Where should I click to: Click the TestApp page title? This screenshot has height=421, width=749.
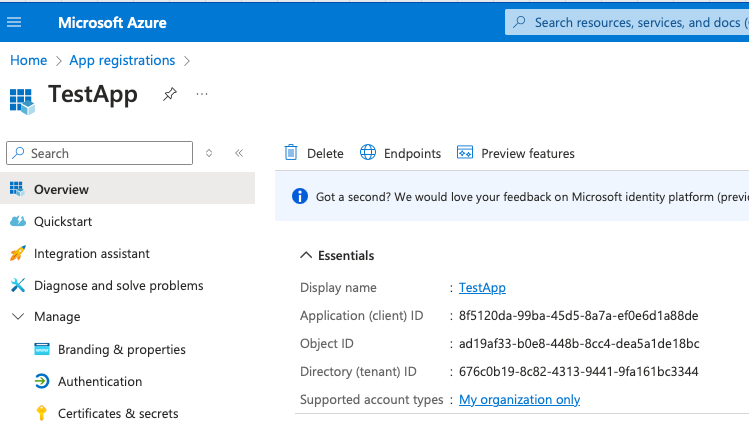(x=93, y=94)
